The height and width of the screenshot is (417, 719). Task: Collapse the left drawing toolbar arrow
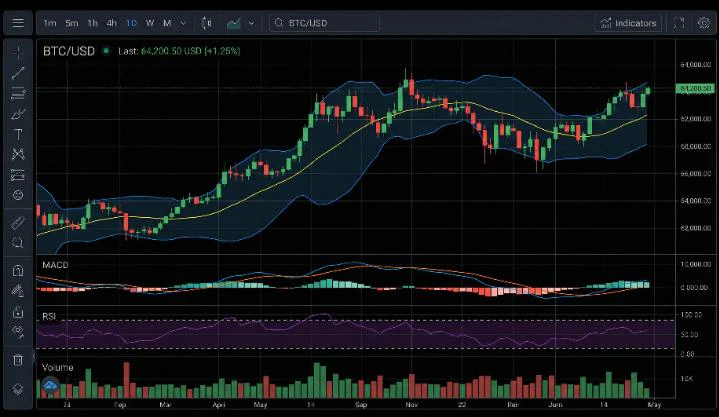[33, 356]
